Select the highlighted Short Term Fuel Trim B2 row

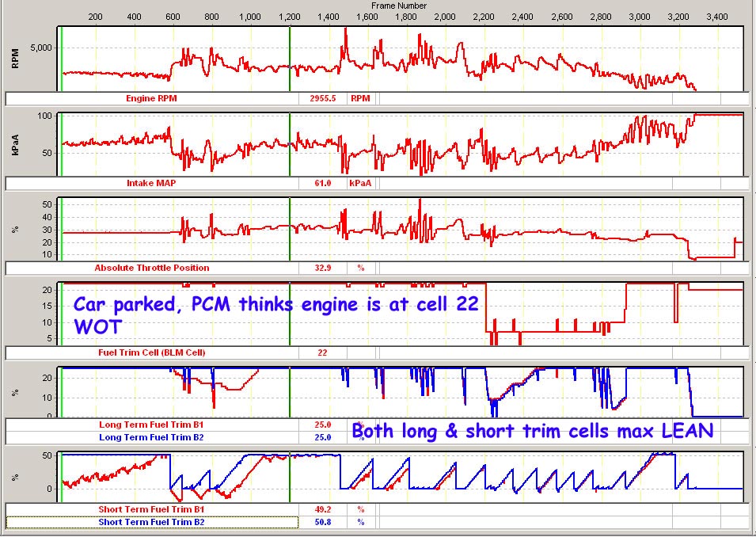point(152,522)
